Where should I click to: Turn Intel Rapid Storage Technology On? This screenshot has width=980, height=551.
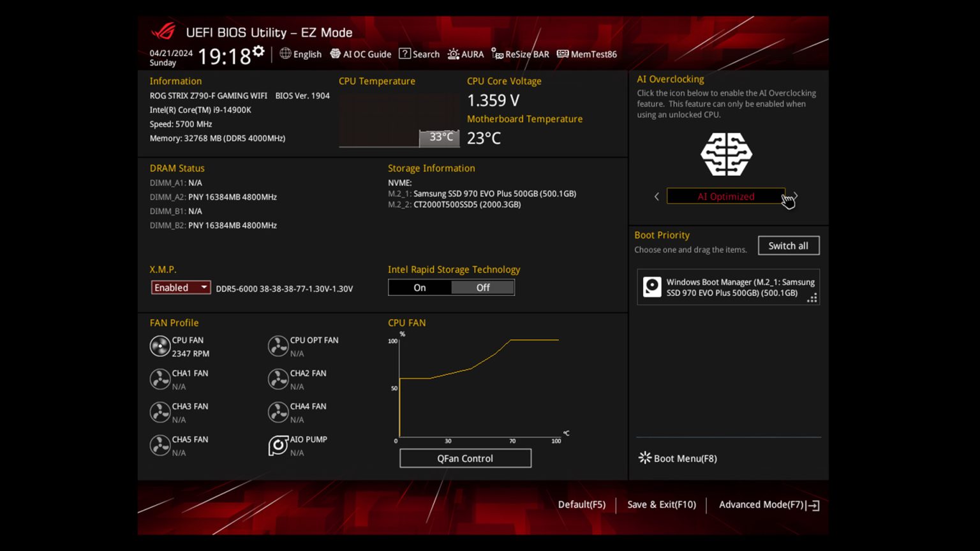click(x=420, y=288)
